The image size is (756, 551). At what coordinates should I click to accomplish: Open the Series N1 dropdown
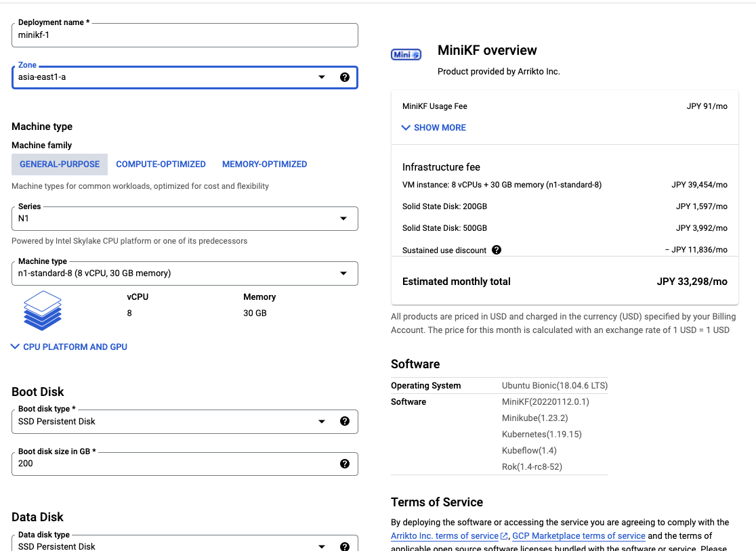343,219
